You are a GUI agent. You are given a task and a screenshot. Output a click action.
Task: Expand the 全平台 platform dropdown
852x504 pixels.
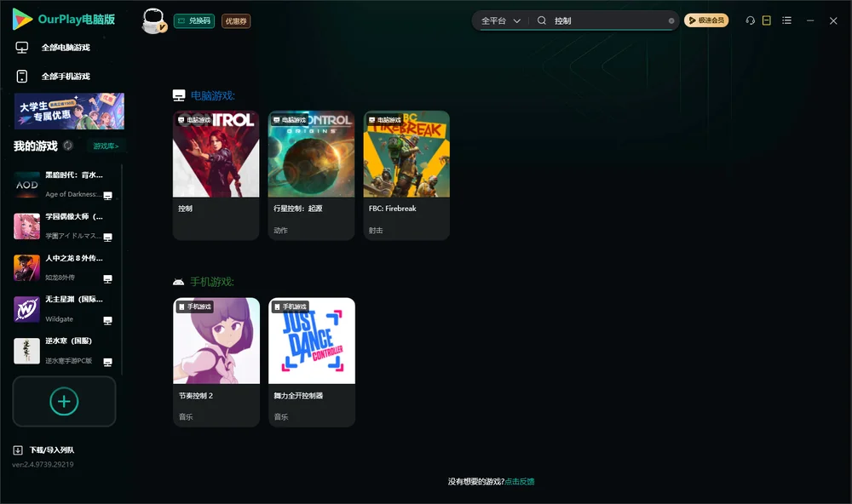click(500, 20)
